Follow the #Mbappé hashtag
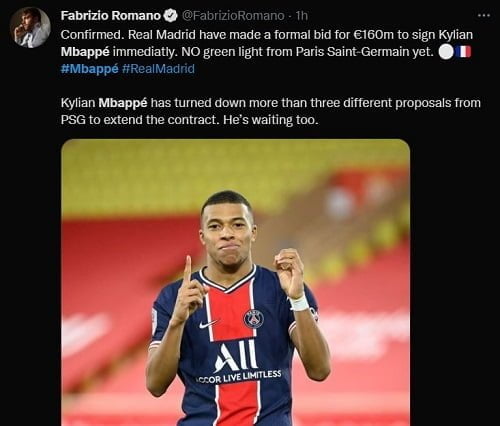The height and width of the screenshot is (426, 500). pyautogui.click(x=89, y=69)
